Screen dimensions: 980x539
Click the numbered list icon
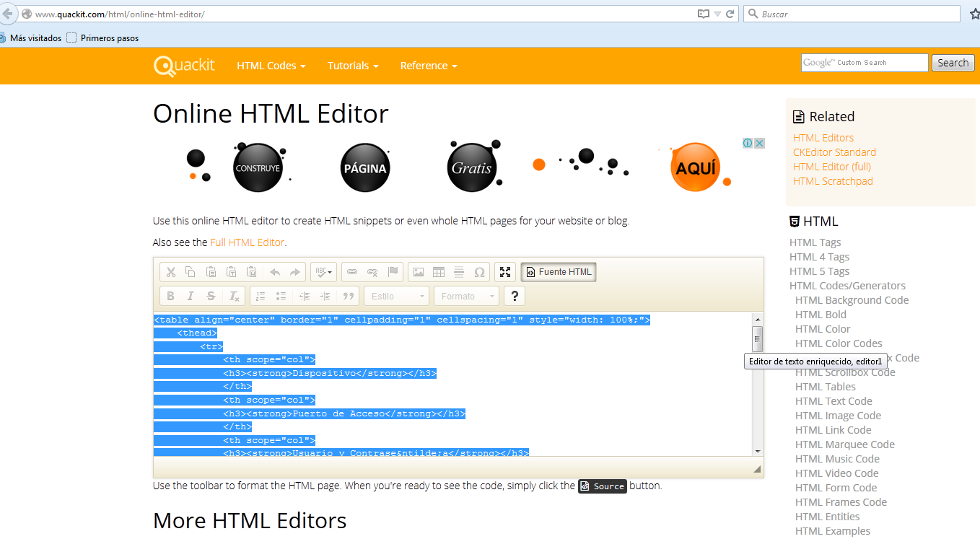click(x=261, y=296)
